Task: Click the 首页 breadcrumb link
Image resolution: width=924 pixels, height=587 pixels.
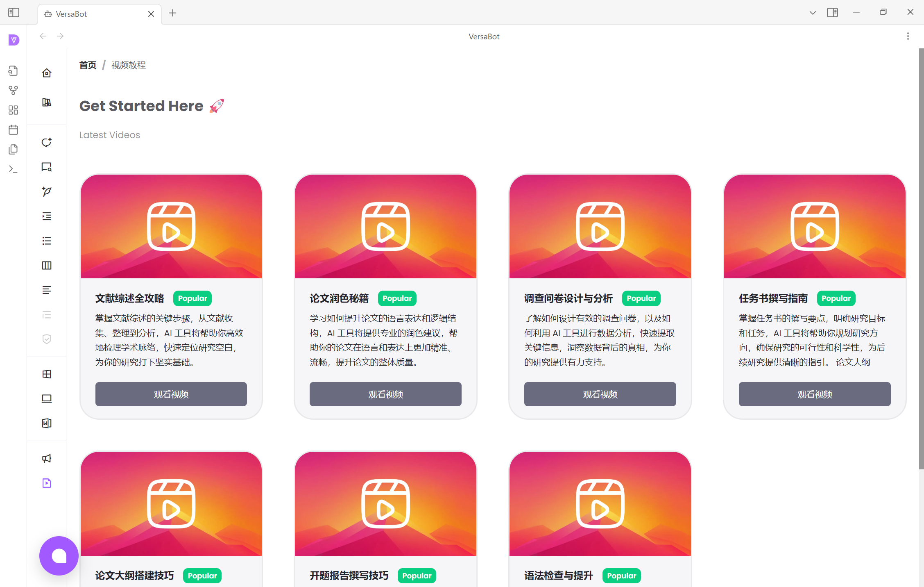Action: [x=88, y=65]
